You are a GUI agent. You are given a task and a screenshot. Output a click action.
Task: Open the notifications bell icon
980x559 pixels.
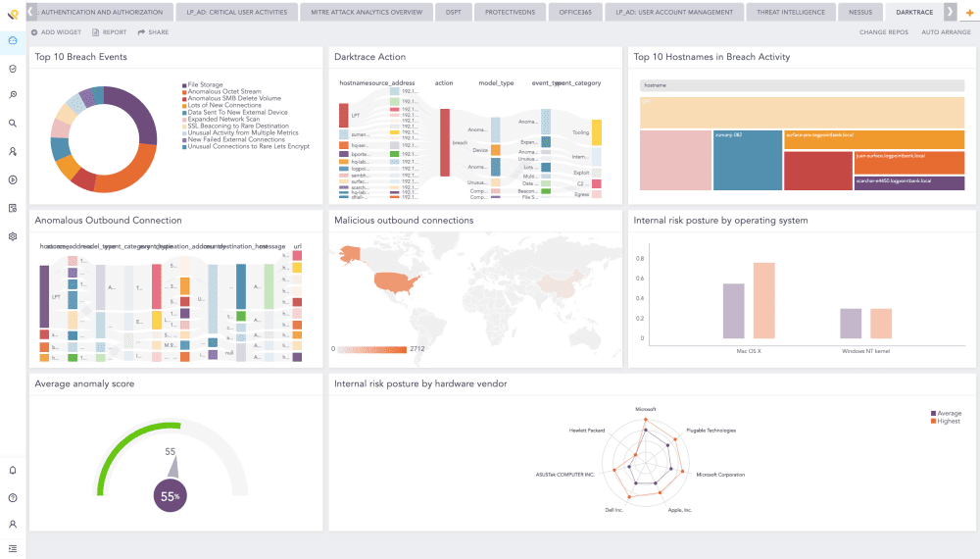[13, 470]
